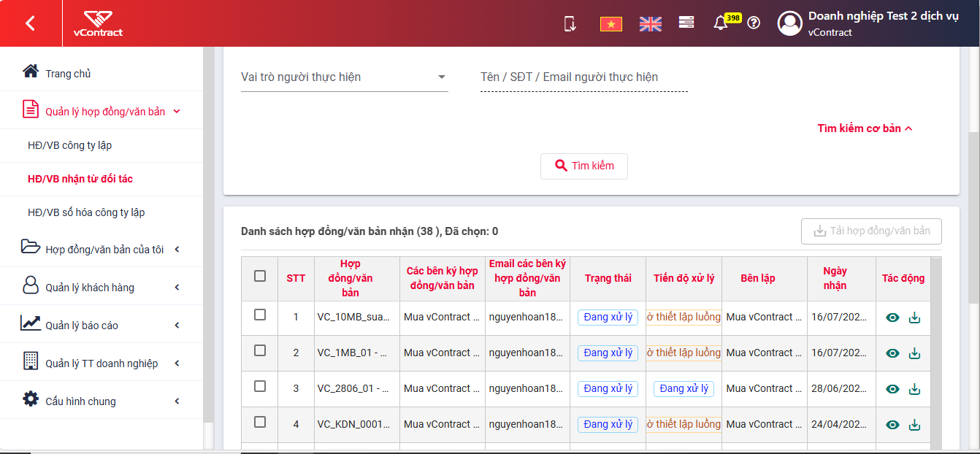Click Trạng thái column header
Viewport: 980px width, 454px height.
coord(608,278)
